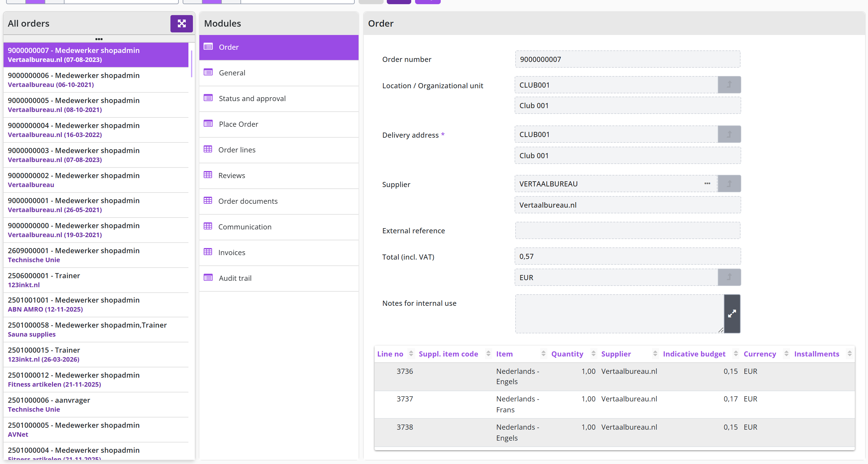The width and height of the screenshot is (868, 464).
Task: Select order 9000000006 Vertaalbureau (06-10-2021)
Action: (x=96, y=80)
